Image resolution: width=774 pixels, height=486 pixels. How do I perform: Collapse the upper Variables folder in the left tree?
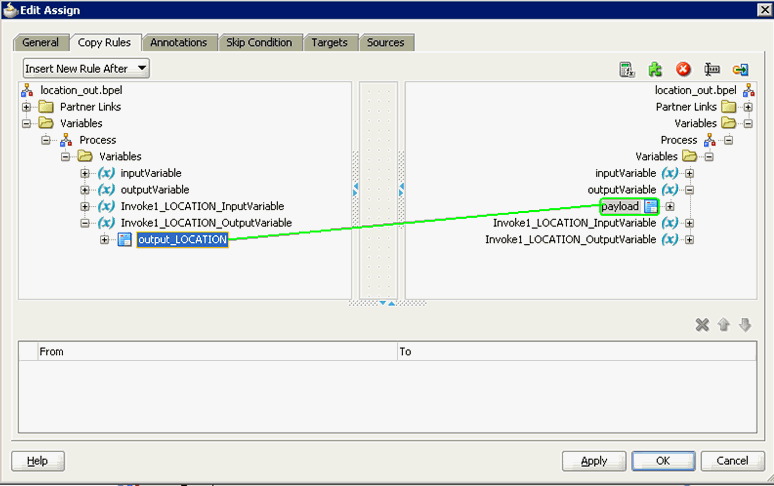[27, 123]
